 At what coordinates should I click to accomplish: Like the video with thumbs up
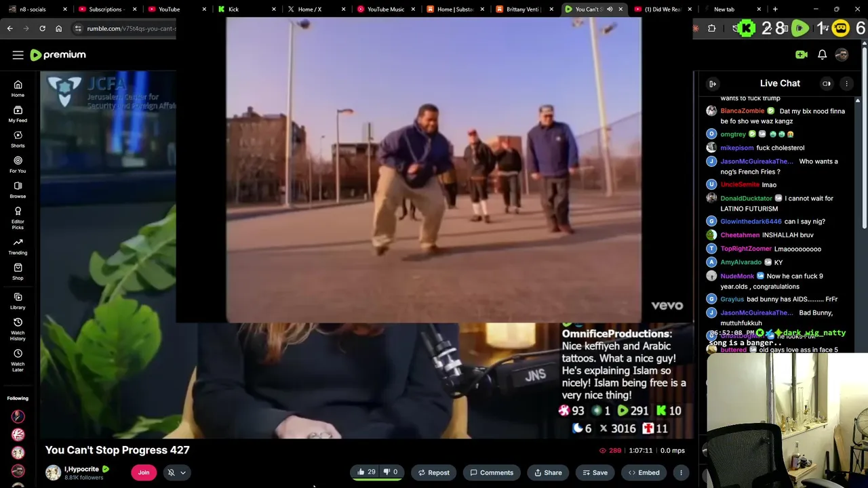pyautogui.click(x=367, y=472)
